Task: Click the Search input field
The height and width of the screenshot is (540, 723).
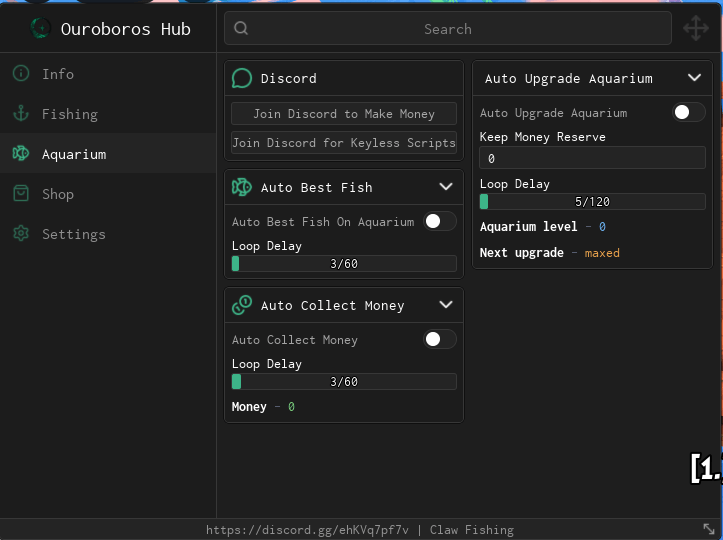Action: (448, 29)
